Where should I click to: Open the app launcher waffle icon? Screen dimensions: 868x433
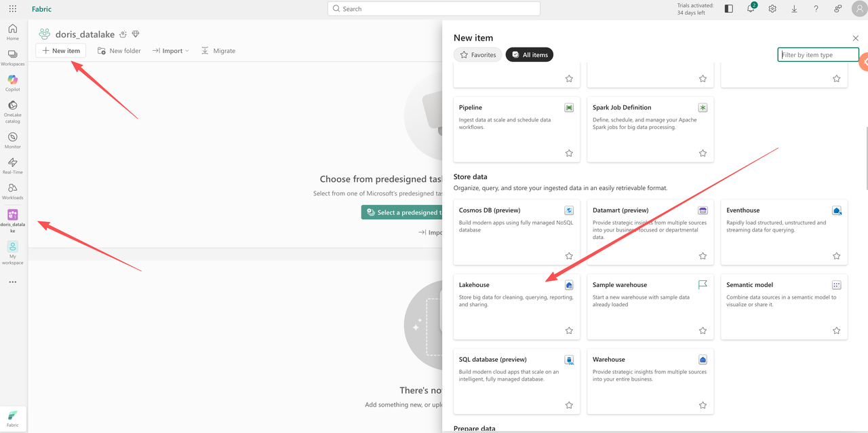(x=13, y=9)
